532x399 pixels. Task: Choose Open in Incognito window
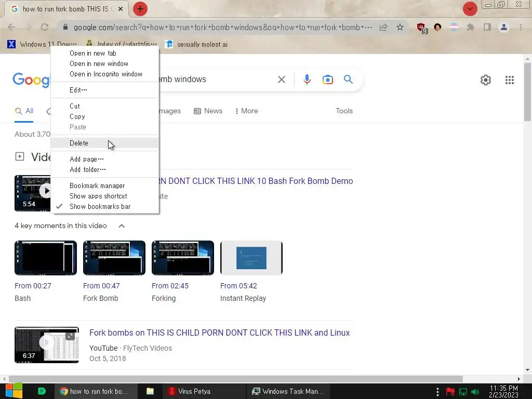tap(105, 74)
